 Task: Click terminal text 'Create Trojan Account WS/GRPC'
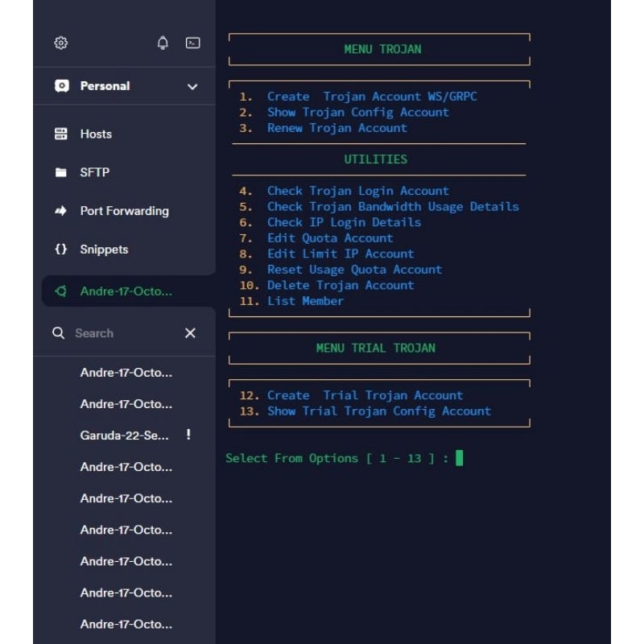372,97
